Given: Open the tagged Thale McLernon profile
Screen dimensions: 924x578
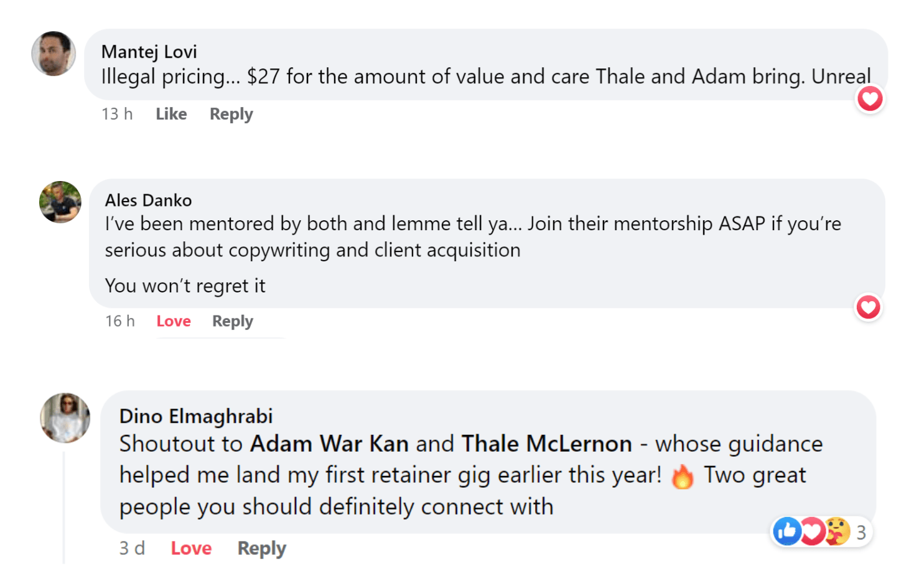Looking at the screenshot, I should (546, 444).
